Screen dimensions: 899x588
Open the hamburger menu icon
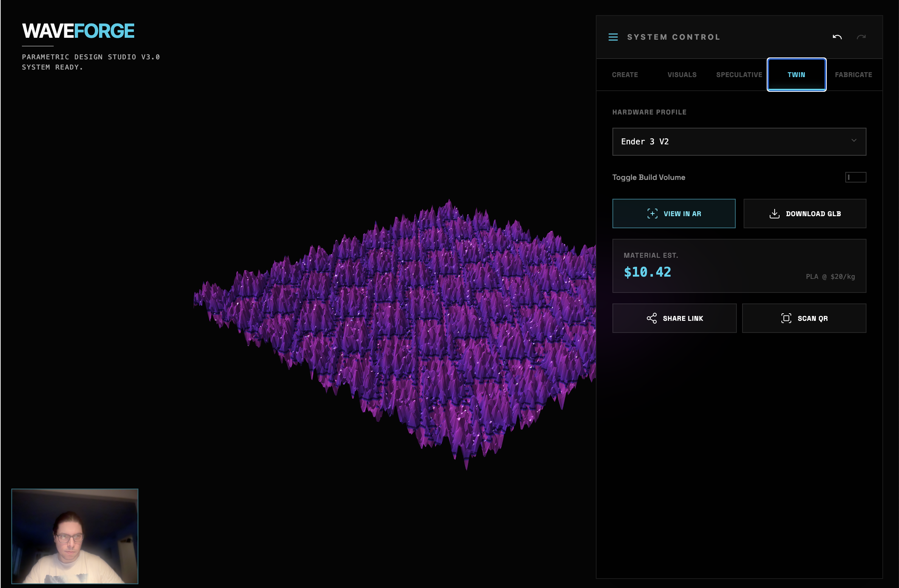click(x=613, y=37)
